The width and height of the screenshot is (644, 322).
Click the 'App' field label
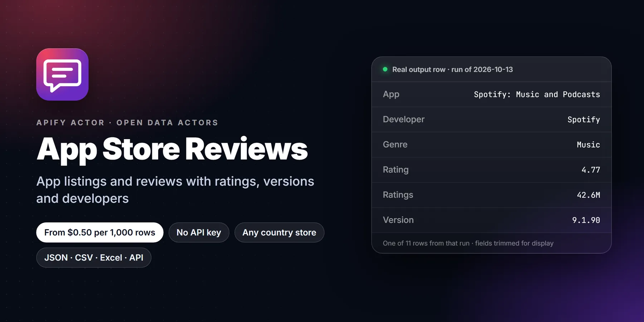pyautogui.click(x=391, y=94)
